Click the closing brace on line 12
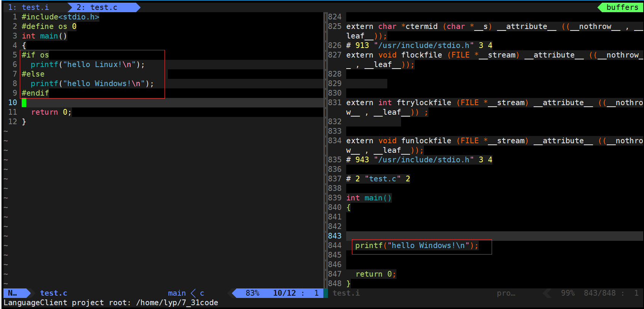 coord(24,122)
